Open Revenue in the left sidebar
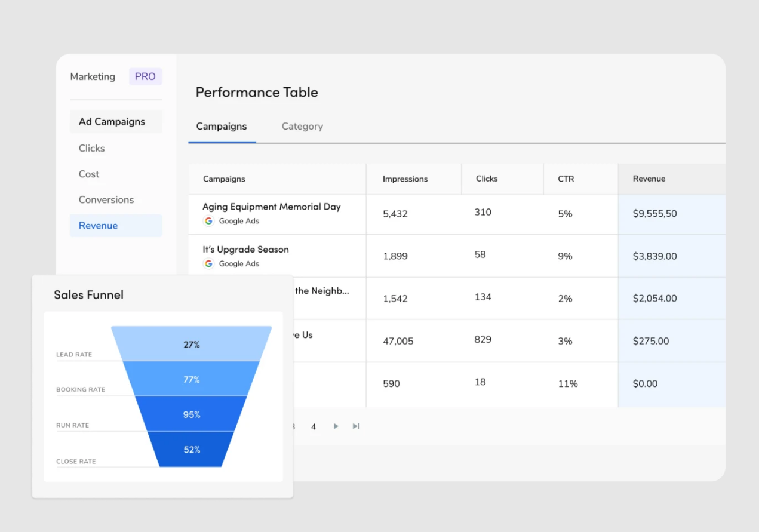The image size is (759, 532). (116, 226)
